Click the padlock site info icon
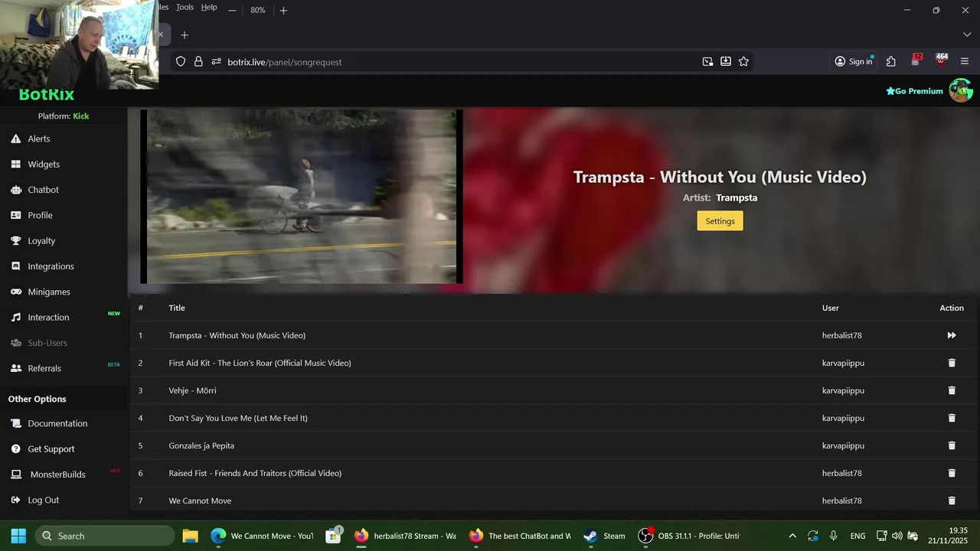 198,62
